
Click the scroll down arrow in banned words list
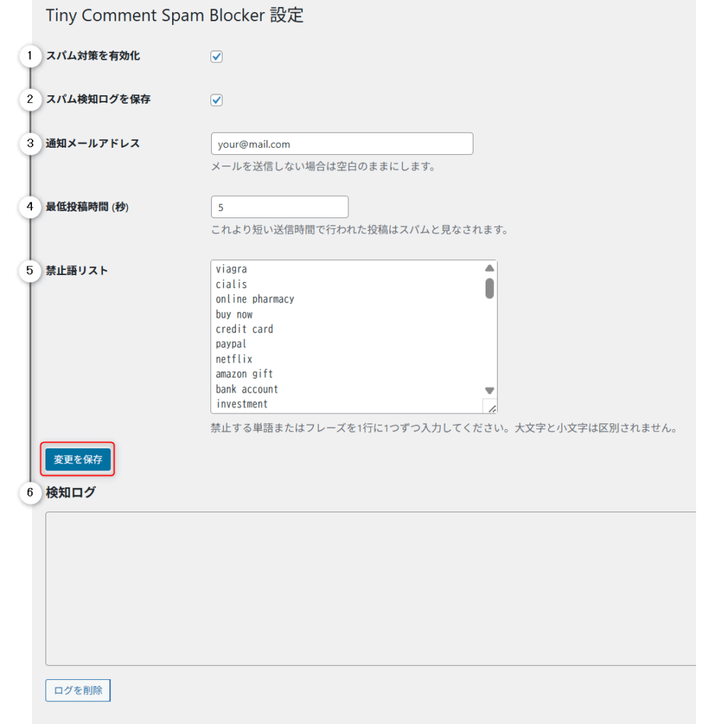pyautogui.click(x=489, y=390)
